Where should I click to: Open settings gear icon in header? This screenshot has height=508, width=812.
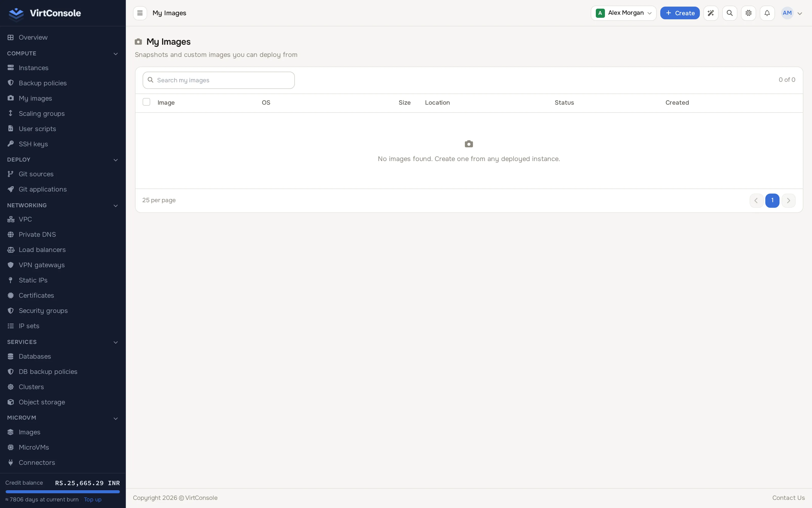click(x=748, y=13)
